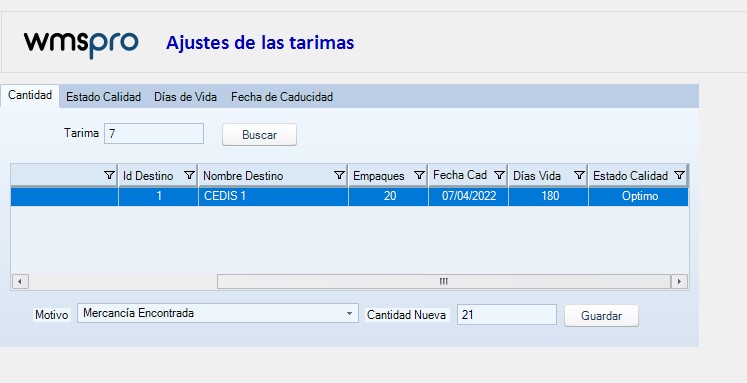Select the date cell 07/04/2022
This screenshot has height=383, width=747.
pyautogui.click(x=468, y=196)
